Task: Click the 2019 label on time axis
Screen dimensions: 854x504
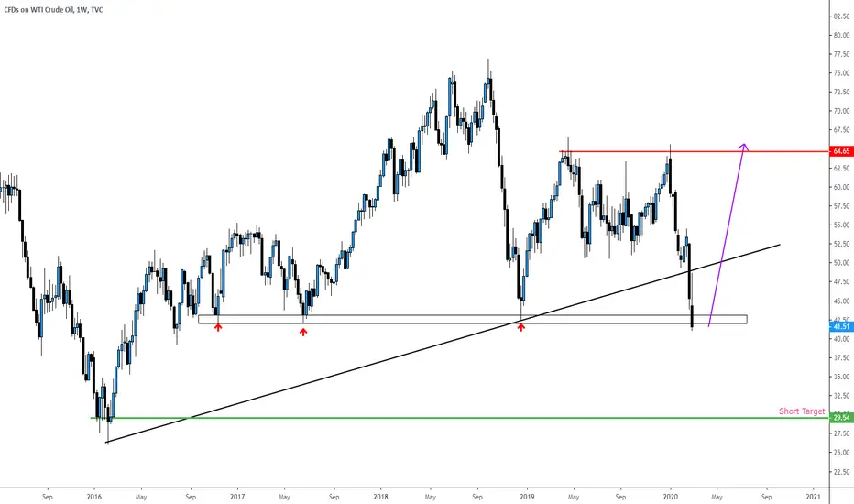Action: 527,497
